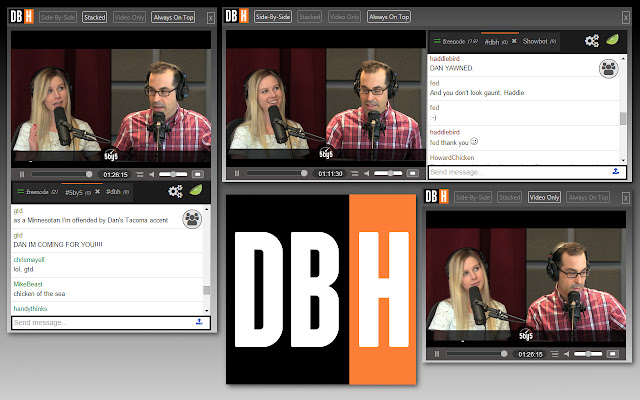This screenshot has width=640, height=400.
Task: Upload file icon in Stacked window message box
Action: click(x=199, y=322)
